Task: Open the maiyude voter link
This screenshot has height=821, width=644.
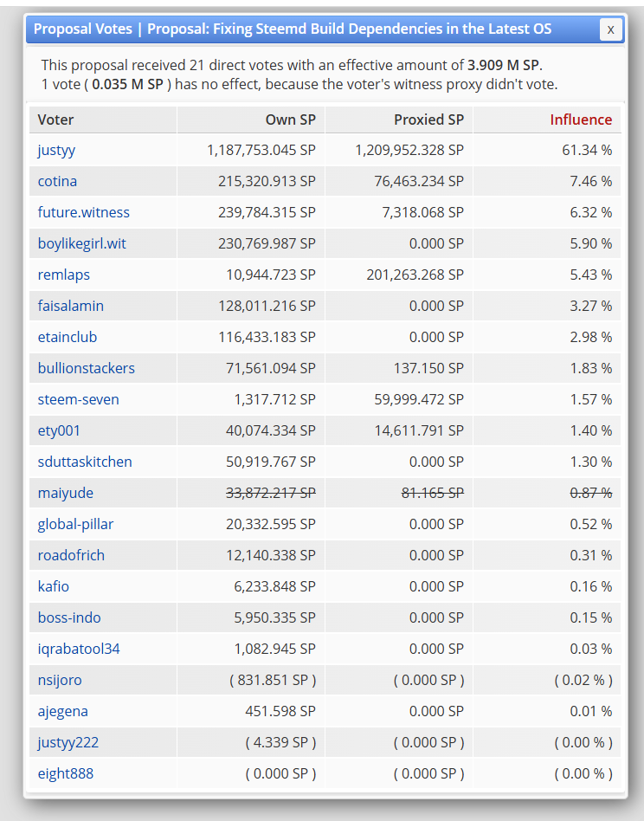Action: pyautogui.click(x=66, y=494)
